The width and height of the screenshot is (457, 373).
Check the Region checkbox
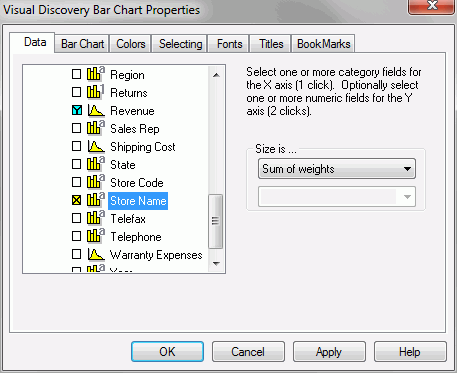pos(77,74)
